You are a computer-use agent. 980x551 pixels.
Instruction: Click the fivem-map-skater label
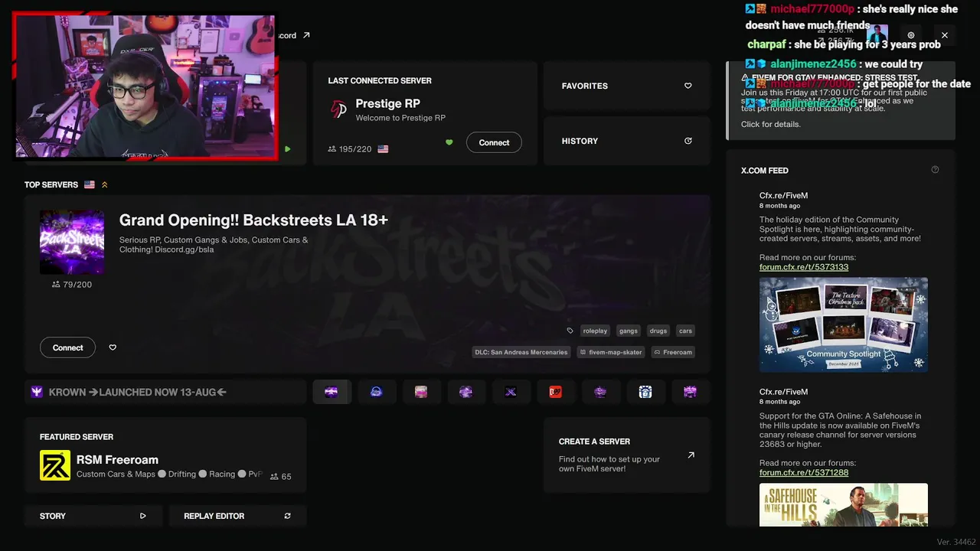click(x=610, y=352)
